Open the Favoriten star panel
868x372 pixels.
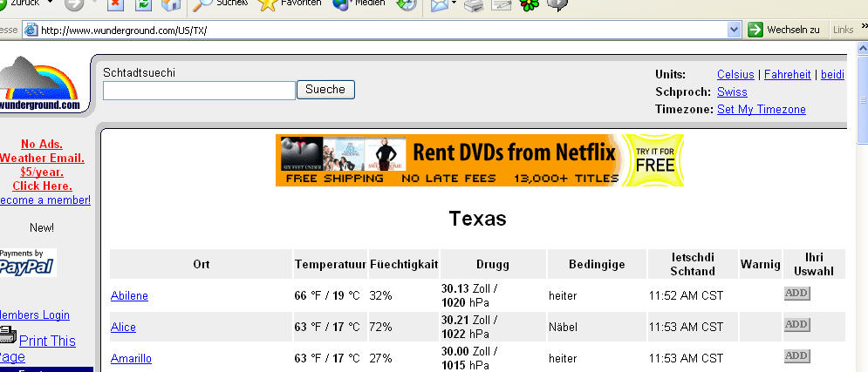click(290, 4)
